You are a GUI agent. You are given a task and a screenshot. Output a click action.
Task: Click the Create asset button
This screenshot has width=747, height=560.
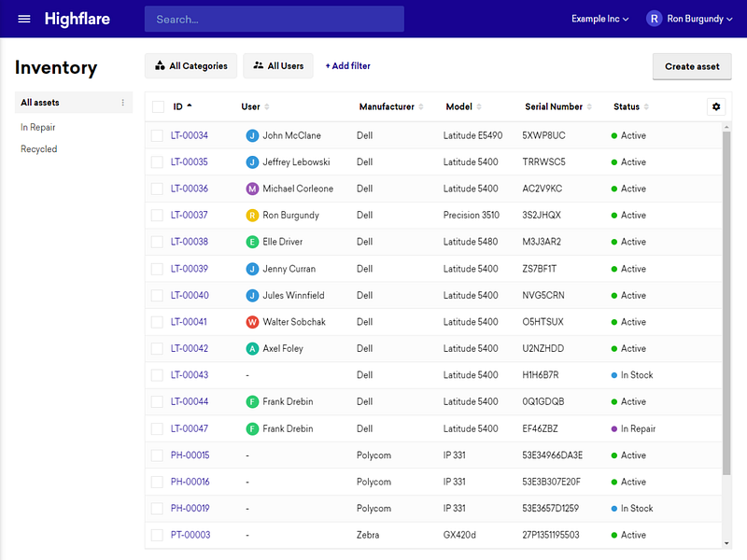pyautogui.click(x=692, y=66)
